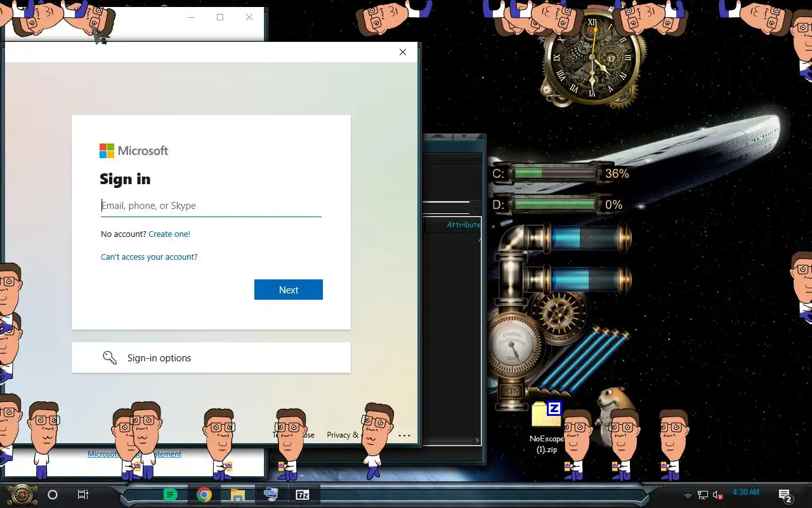Click the Microsoft logo in sign-in card
The height and width of the screenshot is (508, 812).
(134, 150)
